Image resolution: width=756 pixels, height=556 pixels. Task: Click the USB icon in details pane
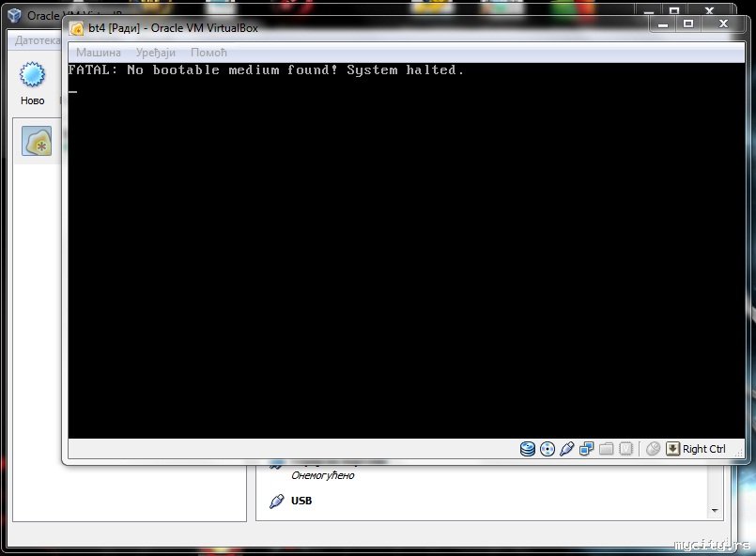(277, 501)
